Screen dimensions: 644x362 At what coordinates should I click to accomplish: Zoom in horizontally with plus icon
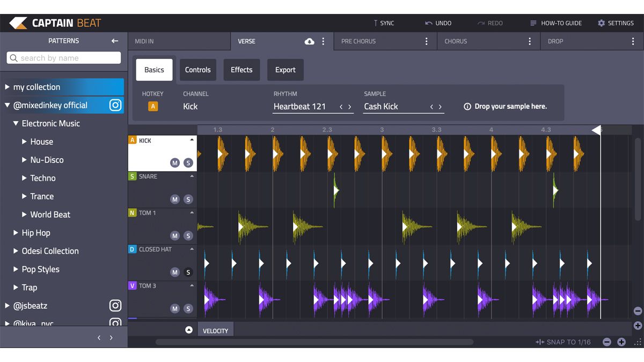point(621,342)
